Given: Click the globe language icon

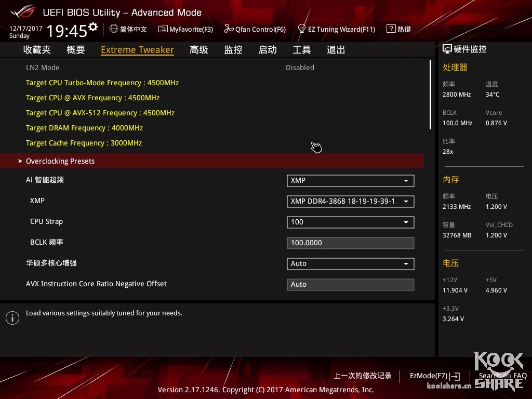Looking at the screenshot, I should pyautogui.click(x=114, y=29).
